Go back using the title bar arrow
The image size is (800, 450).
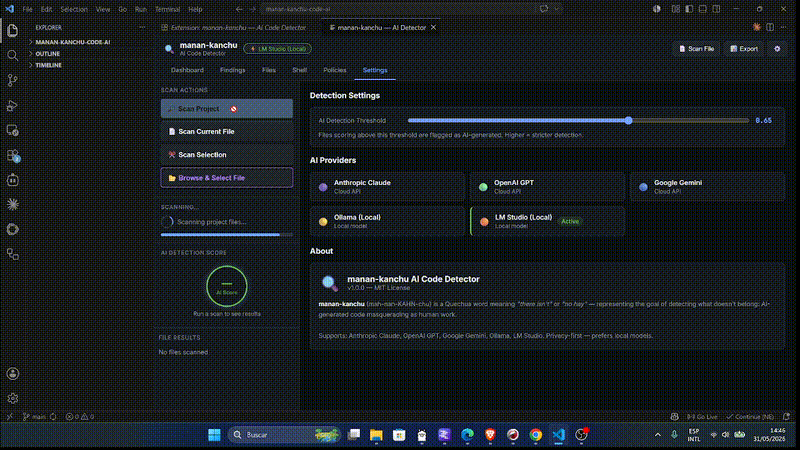239,9
